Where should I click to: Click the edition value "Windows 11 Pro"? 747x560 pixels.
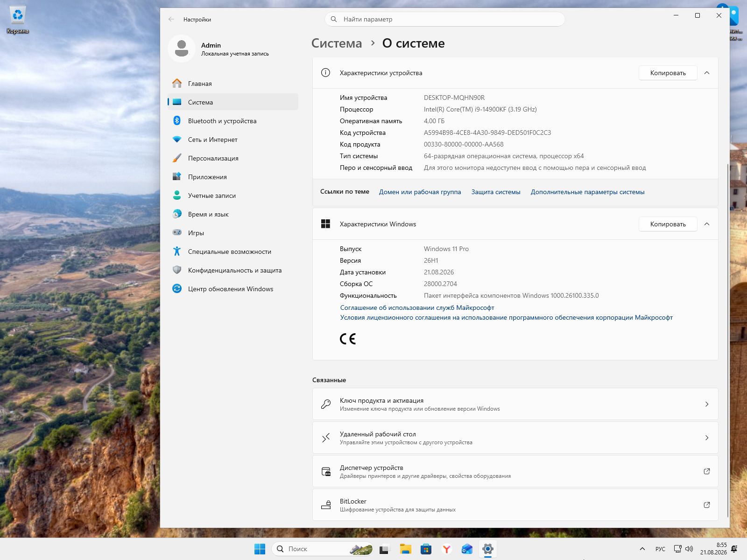pyautogui.click(x=446, y=249)
